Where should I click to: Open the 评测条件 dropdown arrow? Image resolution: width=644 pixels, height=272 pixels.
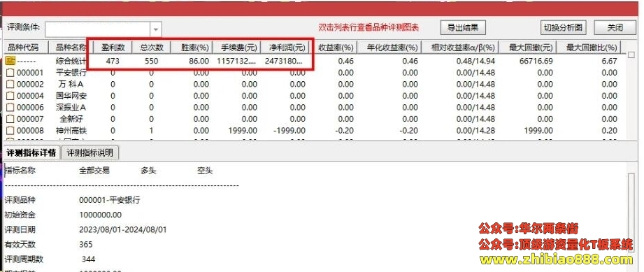tap(156, 29)
